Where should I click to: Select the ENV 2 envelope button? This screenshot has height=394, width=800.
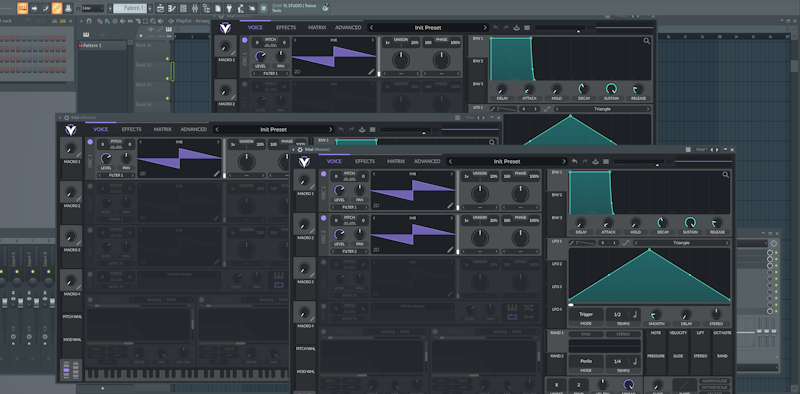coord(556,194)
